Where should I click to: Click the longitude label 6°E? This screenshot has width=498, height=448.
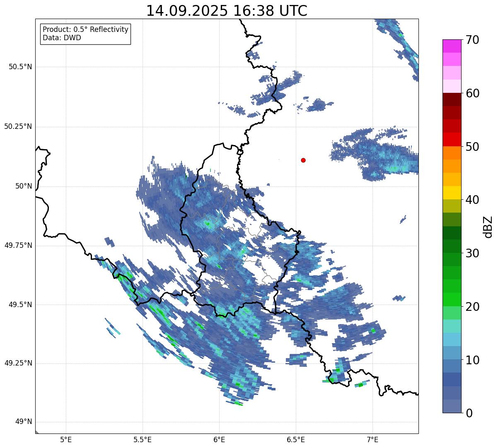219,439
